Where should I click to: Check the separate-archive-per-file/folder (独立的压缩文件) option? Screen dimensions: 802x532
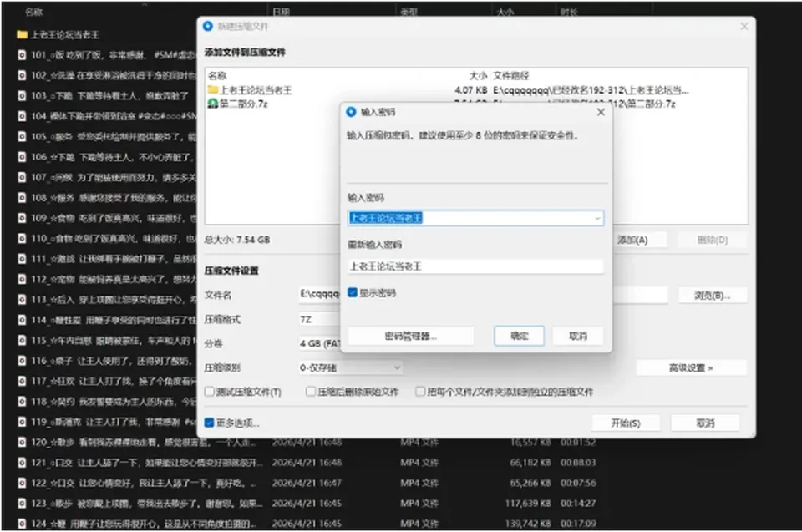click(420, 392)
